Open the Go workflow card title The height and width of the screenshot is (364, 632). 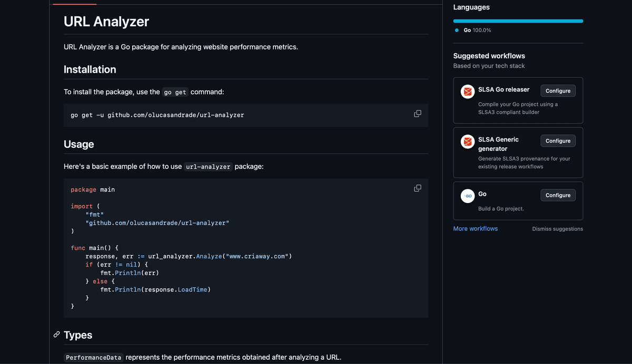click(482, 194)
